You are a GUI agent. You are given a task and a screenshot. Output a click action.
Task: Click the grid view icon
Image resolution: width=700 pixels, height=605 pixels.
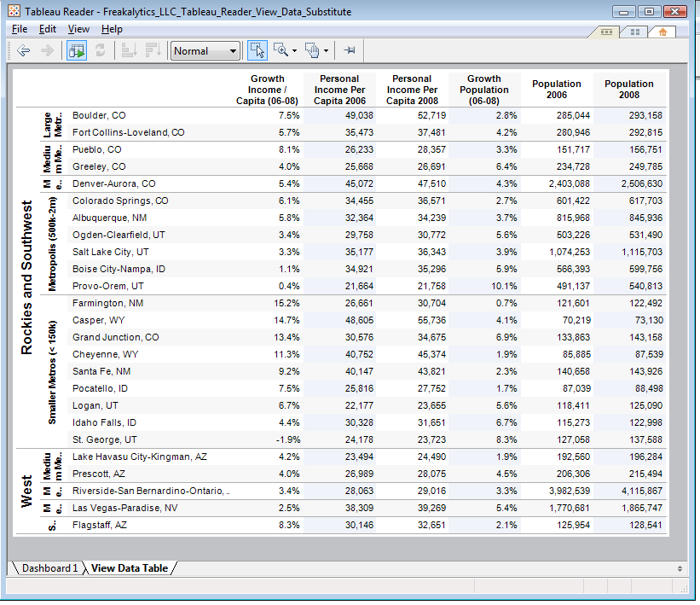click(635, 32)
